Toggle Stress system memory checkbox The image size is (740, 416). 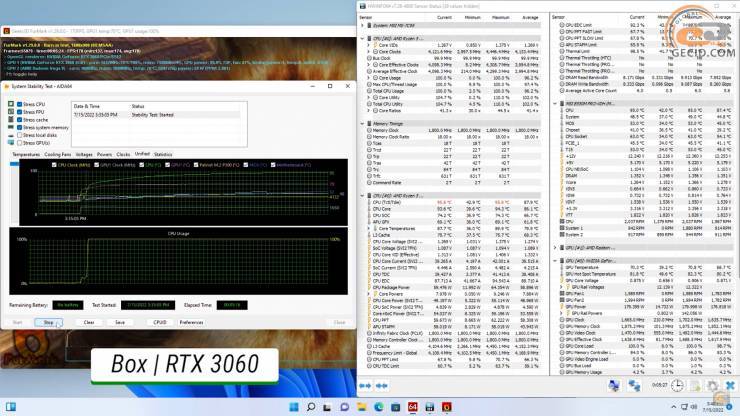(19, 127)
